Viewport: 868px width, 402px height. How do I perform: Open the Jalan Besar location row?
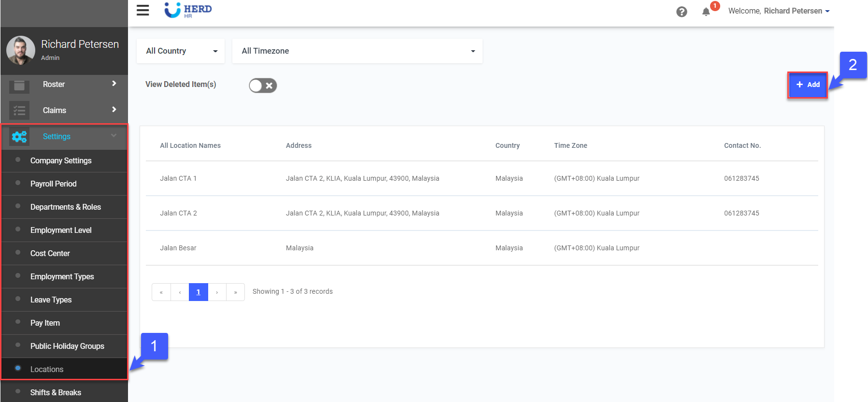[178, 248]
